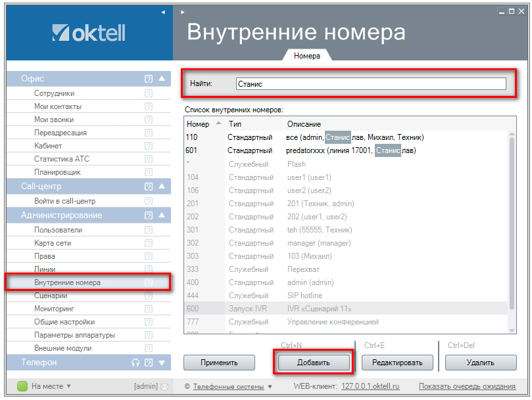Screen dimensions: 532x400
Task: Click help icon in Офис header
Action: (149, 79)
